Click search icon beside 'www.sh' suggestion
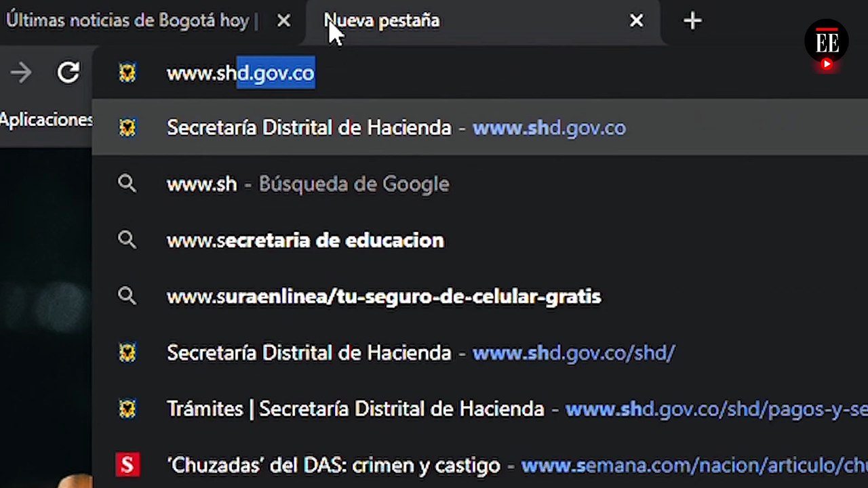Screen dimensions: 868x488 point(127,184)
